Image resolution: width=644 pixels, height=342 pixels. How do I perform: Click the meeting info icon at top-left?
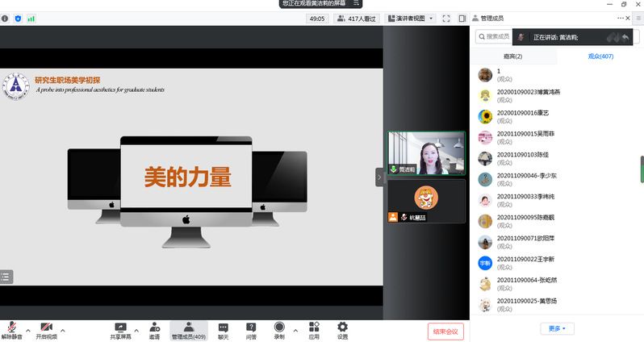point(5,18)
